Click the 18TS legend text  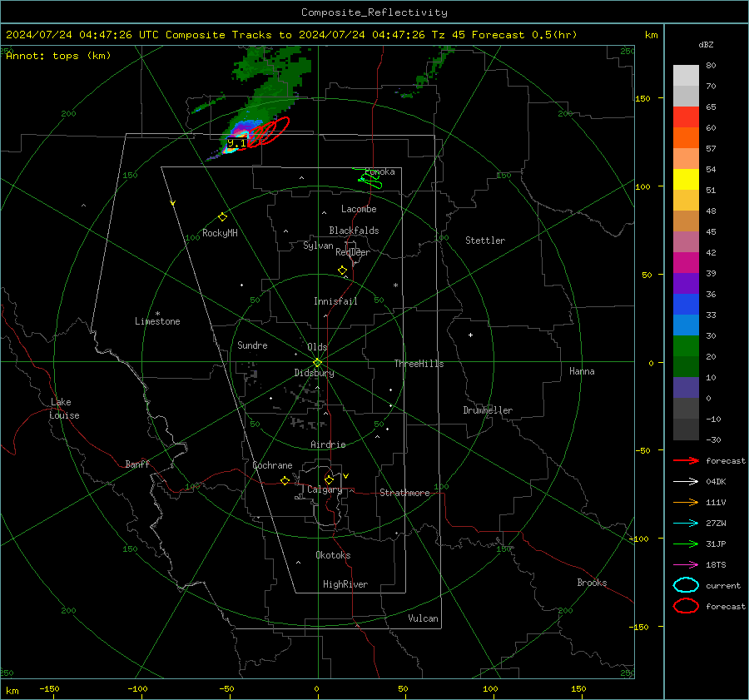tap(716, 565)
